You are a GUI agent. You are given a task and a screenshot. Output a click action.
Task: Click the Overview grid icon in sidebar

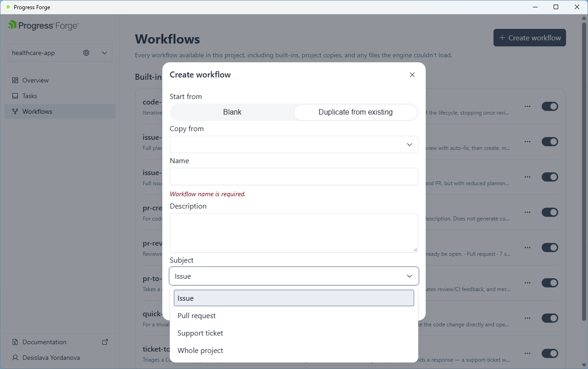pos(15,80)
